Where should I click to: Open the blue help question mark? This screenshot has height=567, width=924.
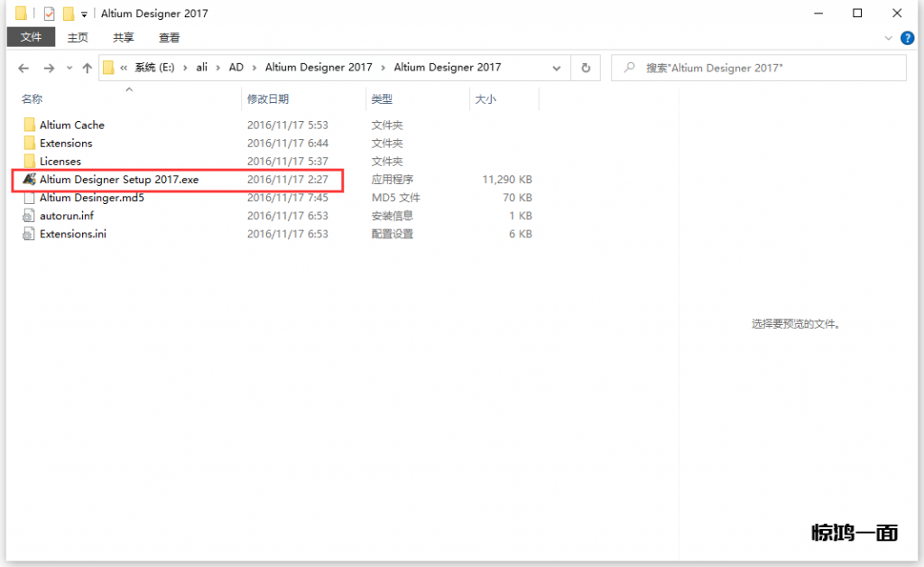click(907, 37)
